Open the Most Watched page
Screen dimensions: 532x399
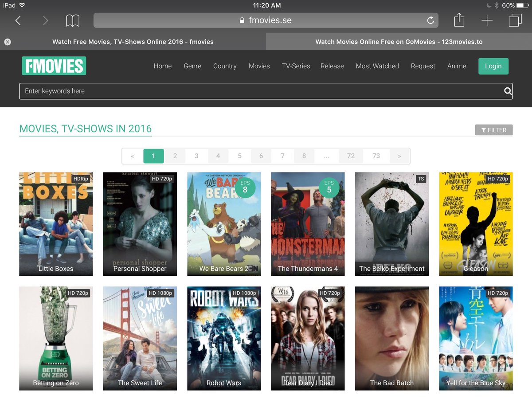(377, 66)
